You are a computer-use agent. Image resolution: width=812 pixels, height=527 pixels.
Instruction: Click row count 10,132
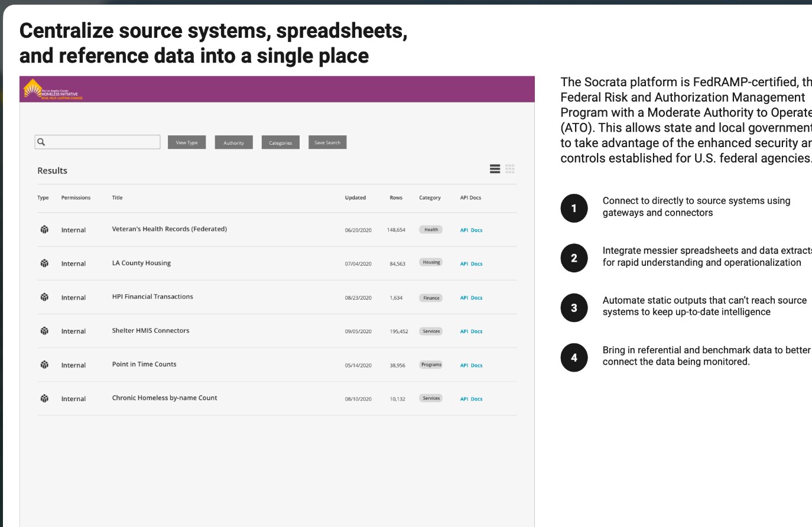pos(397,399)
